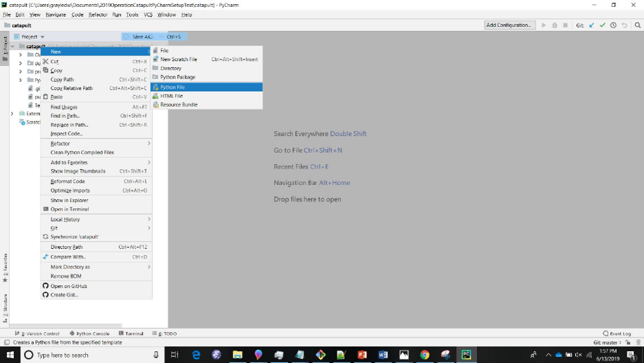Click the Search Everywhere magnifier icon

click(x=637, y=25)
